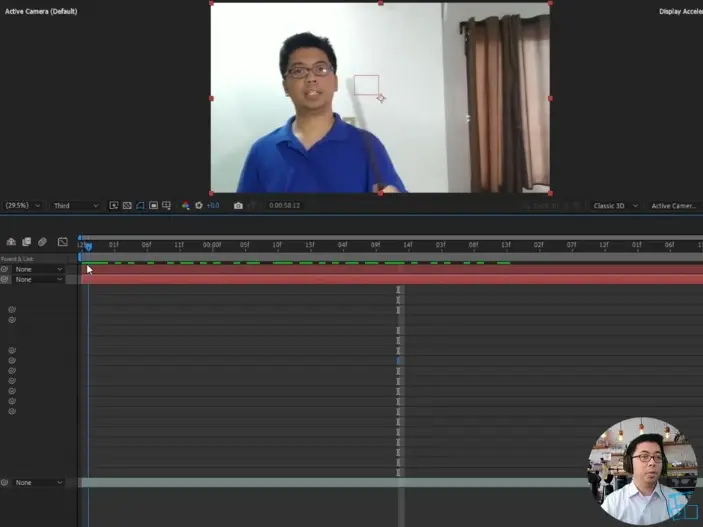Open the magnification ratio dropdown (29.5%)
This screenshot has width=703, height=527.
point(23,206)
